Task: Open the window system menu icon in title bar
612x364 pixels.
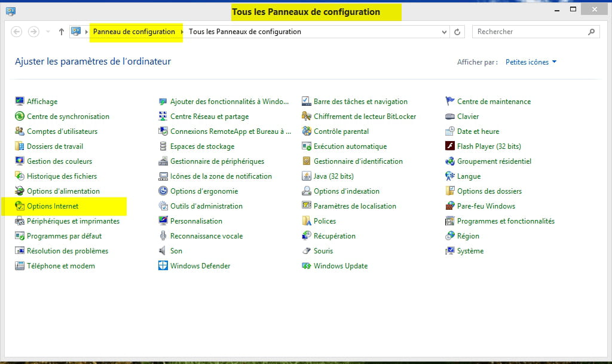Action: pos(11,11)
